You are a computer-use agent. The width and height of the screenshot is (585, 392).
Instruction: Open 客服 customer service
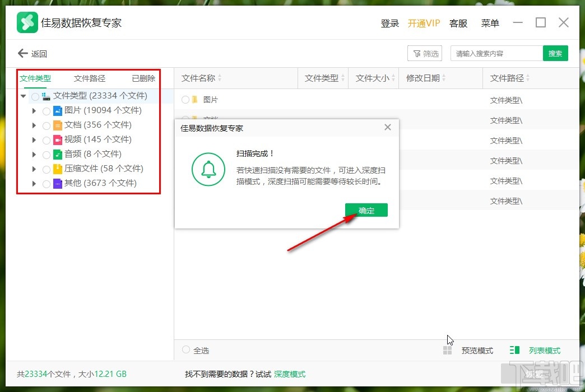click(x=458, y=23)
